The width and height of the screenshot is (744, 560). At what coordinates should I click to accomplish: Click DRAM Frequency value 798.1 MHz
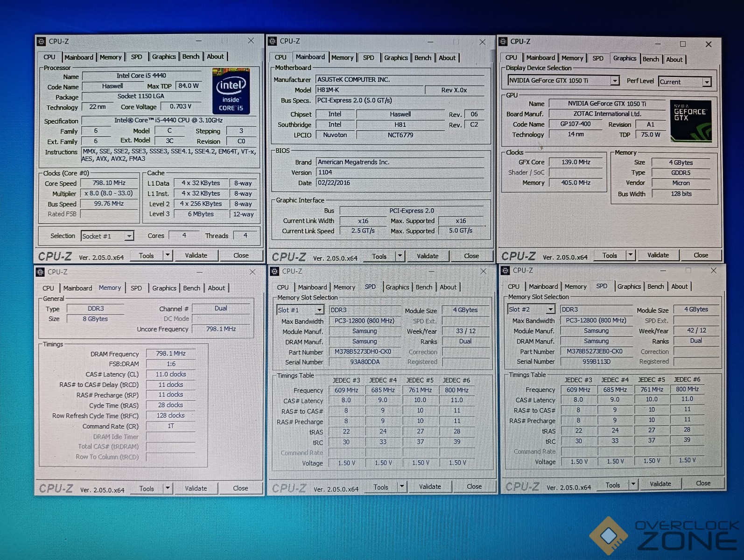click(x=171, y=354)
